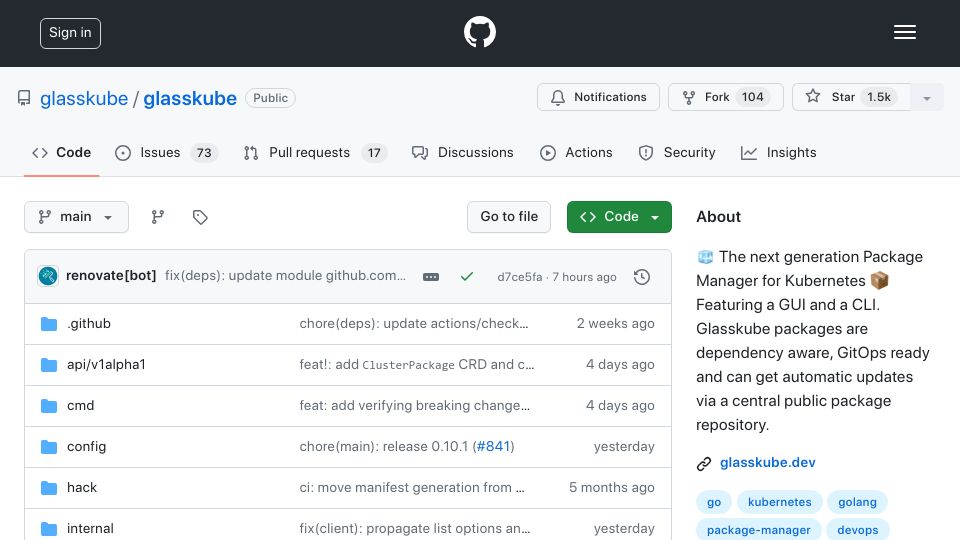Open the glasskube owner link

click(x=84, y=99)
